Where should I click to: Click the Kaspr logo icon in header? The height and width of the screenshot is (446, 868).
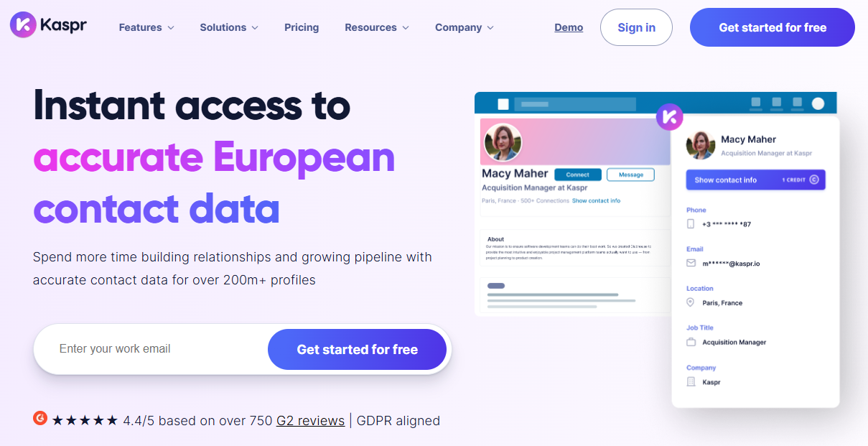click(23, 24)
